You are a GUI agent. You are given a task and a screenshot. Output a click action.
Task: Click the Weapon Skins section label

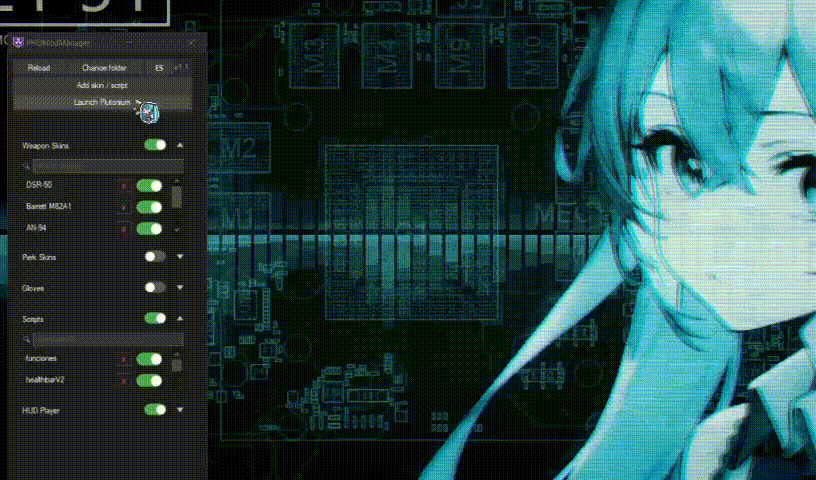click(45, 146)
